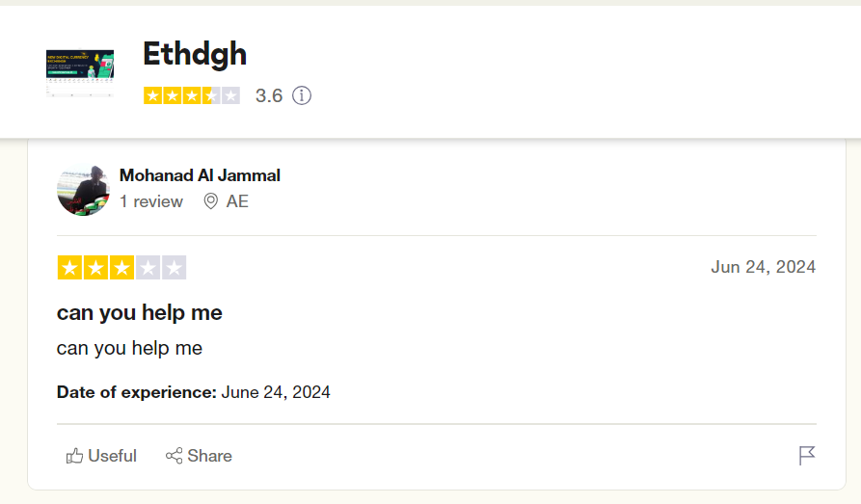
Task: Click the review body text 'can you help me'
Action: pyautogui.click(x=129, y=348)
